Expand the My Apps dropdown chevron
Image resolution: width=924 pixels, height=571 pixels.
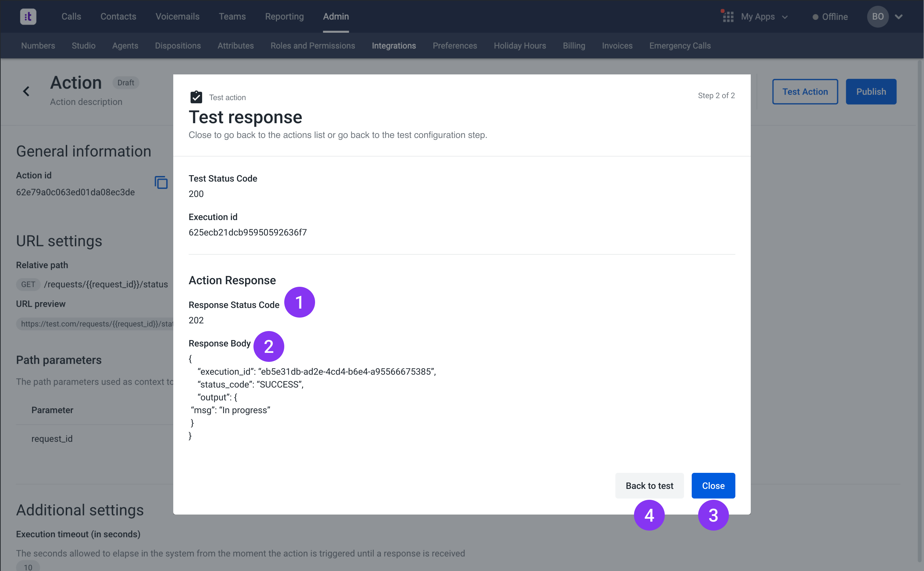[x=785, y=17]
